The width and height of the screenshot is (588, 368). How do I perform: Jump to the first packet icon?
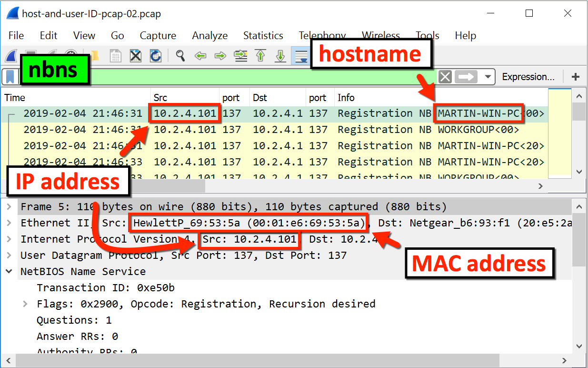pos(260,56)
